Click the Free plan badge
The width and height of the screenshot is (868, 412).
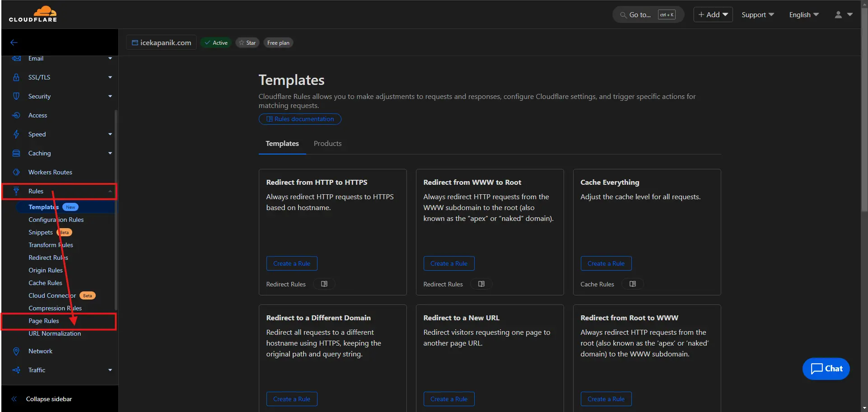pos(278,43)
